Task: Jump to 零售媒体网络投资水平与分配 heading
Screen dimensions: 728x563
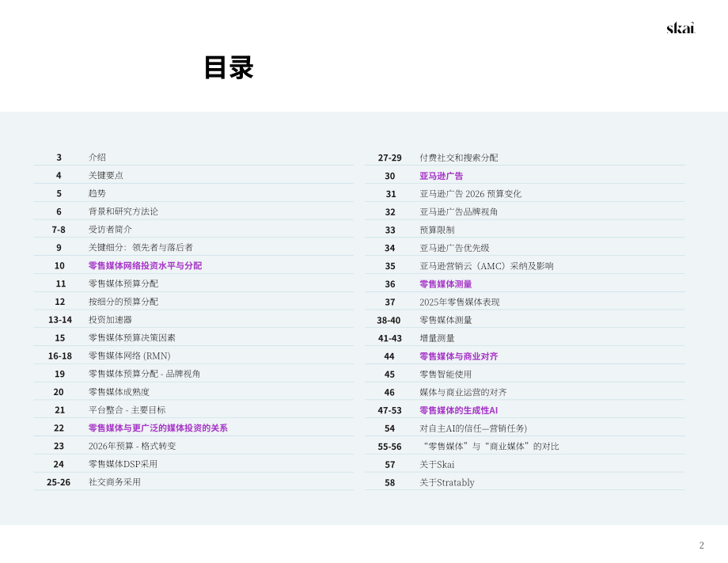Action: pos(145,266)
